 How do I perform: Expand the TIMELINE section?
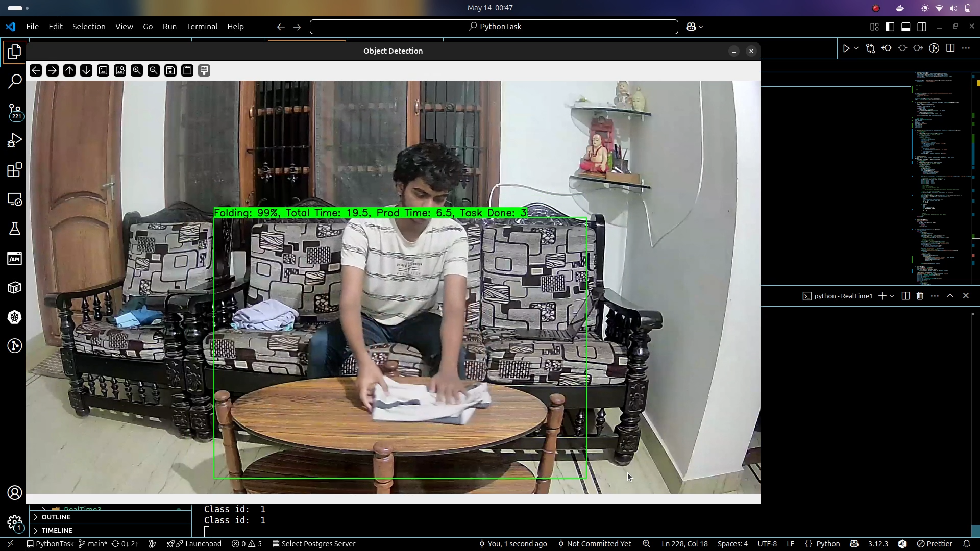57,530
